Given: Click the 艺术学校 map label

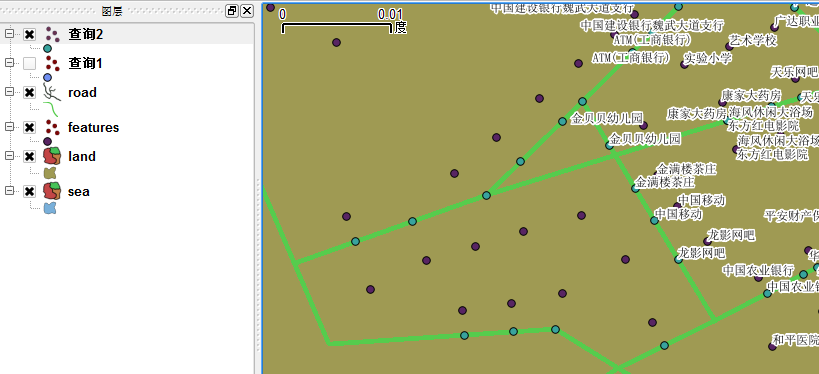Looking at the screenshot, I should (753, 40).
